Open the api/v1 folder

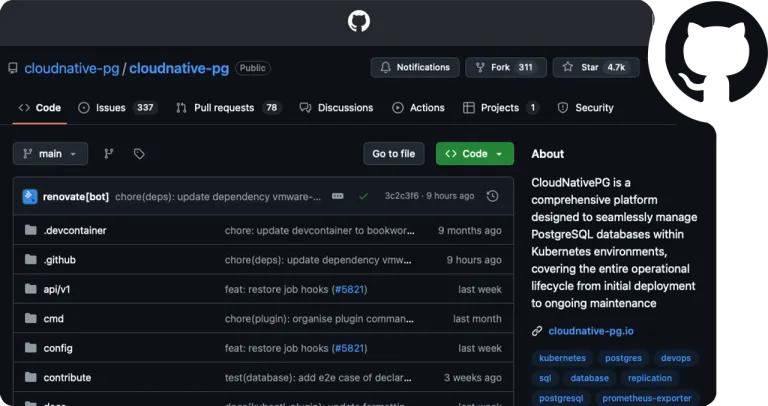tap(57, 289)
